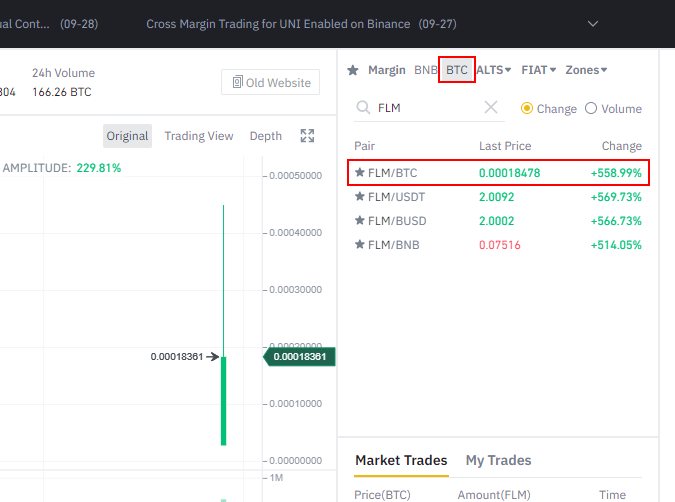
Task: Click the Old Website button
Action: [270, 82]
